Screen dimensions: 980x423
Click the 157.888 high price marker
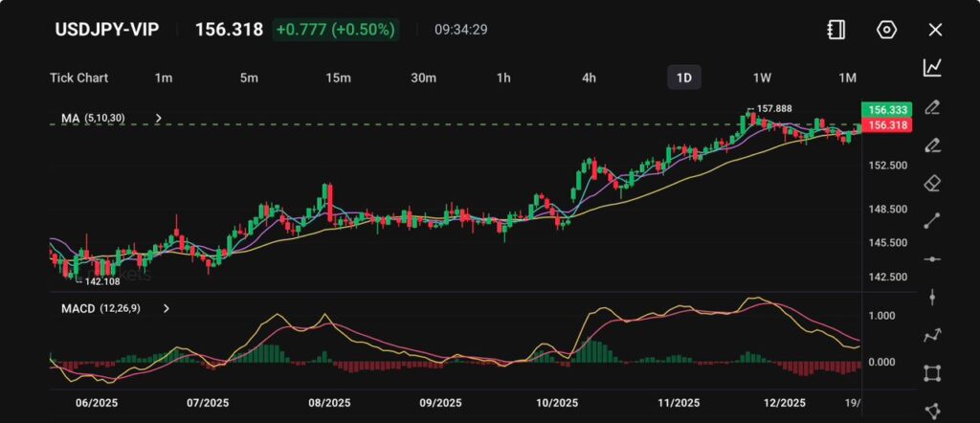click(774, 109)
